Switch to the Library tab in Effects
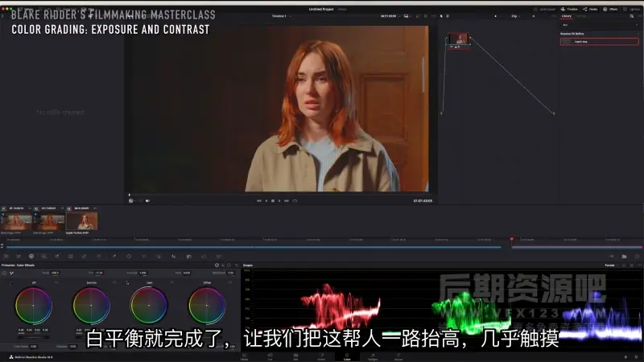Image resolution: width=644 pixels, height=362 pixels. coord(567,16)
